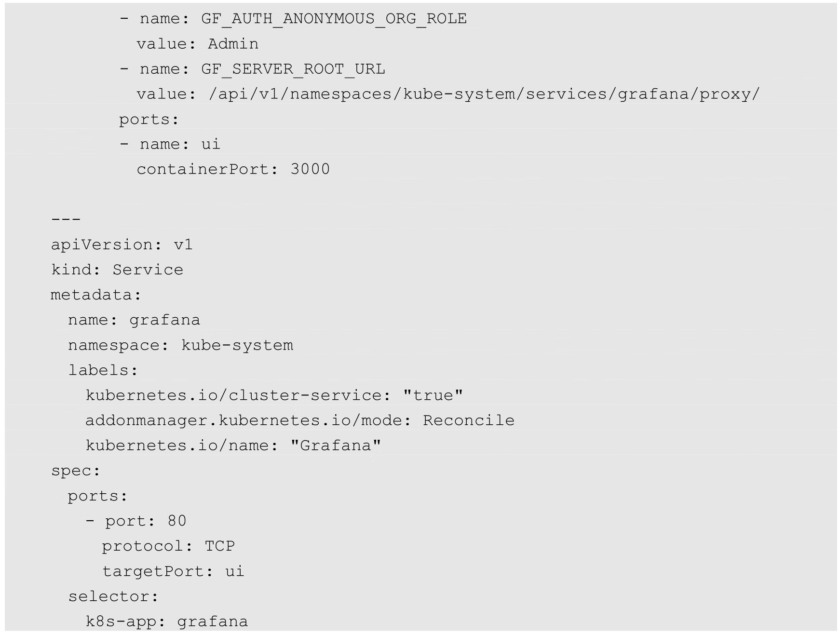Click the "name: grafana" metadata line

tap(134, 320)
